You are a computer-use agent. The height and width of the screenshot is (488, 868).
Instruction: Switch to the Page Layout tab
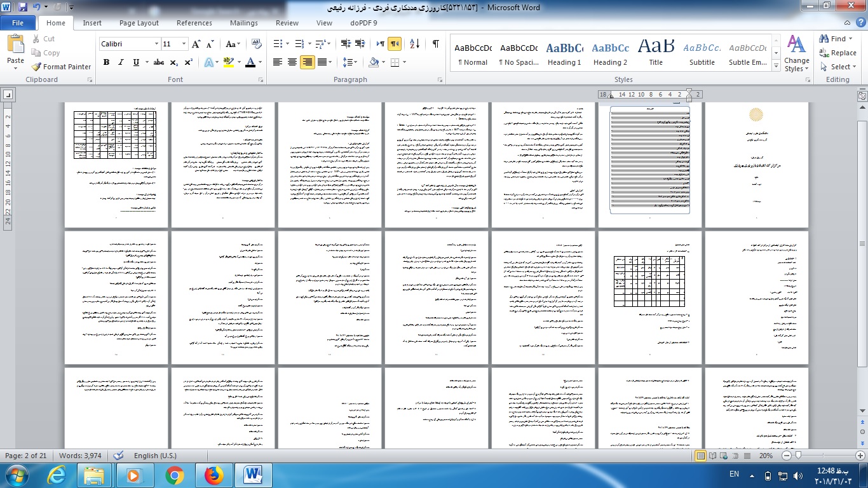pos(139,23)
